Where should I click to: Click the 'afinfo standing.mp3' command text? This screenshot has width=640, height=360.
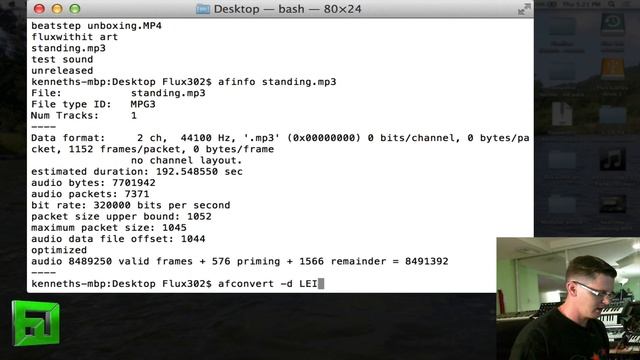[277, 82]
